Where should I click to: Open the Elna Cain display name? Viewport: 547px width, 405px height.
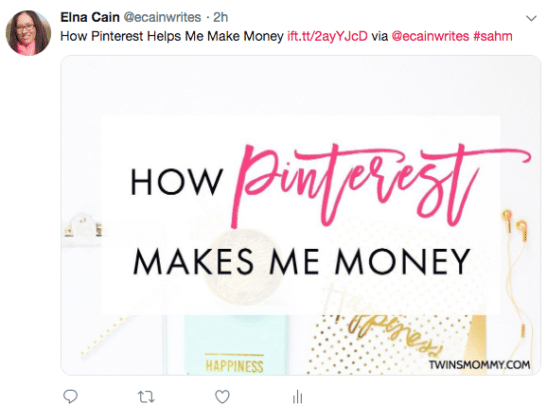(x=90, y=17)
